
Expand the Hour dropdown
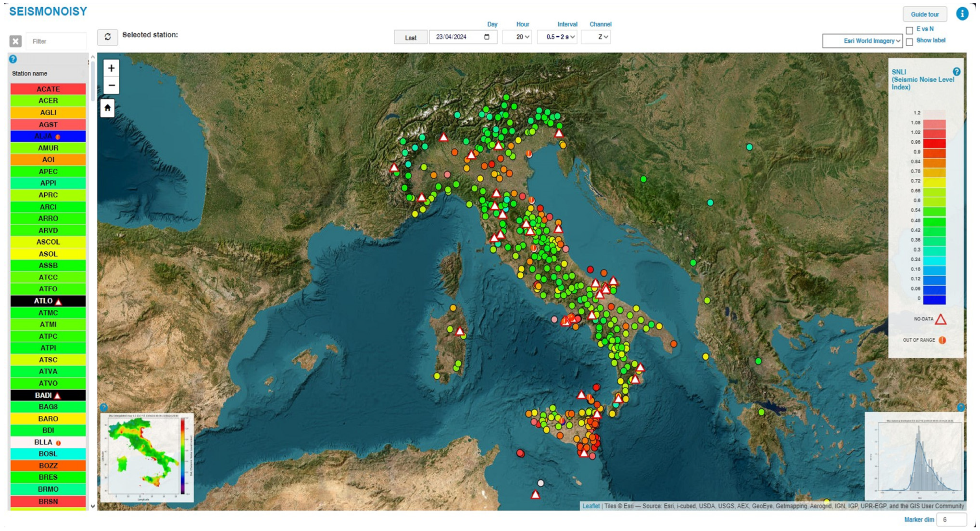pos(517,37)
